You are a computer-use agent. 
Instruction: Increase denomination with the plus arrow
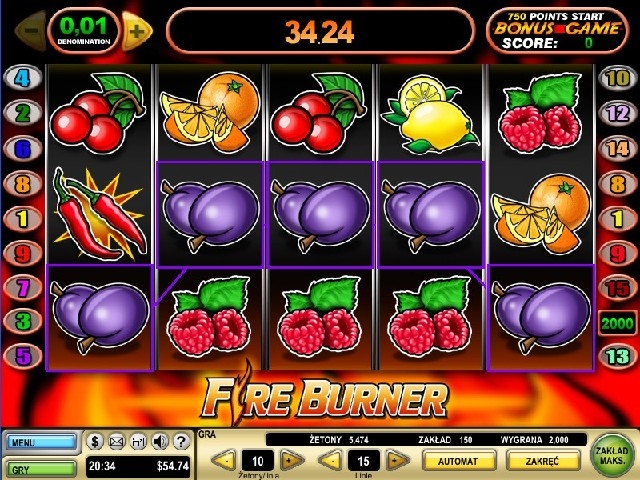(x=137, y=31)
